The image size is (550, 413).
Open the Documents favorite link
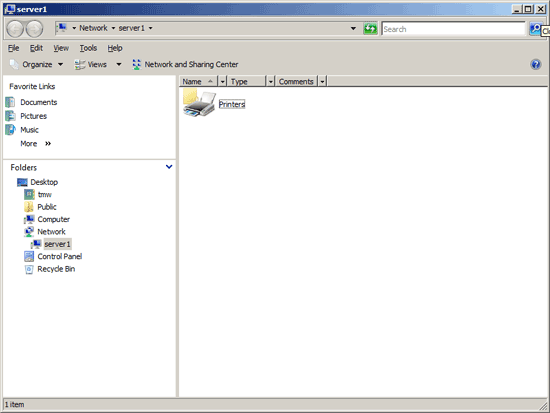[x=39, y=102]
